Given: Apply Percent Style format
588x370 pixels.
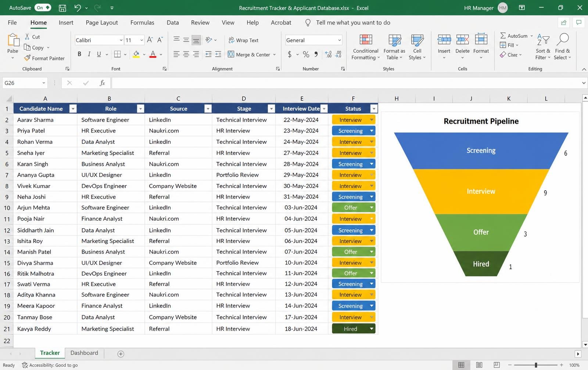Looking at the screenshot, I should point(306,54).
